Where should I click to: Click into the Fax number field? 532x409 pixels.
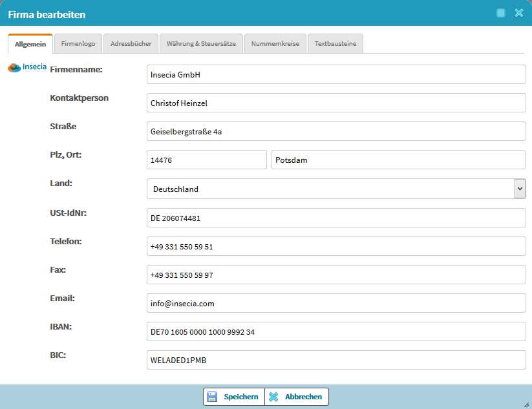[x=336, y=275]
